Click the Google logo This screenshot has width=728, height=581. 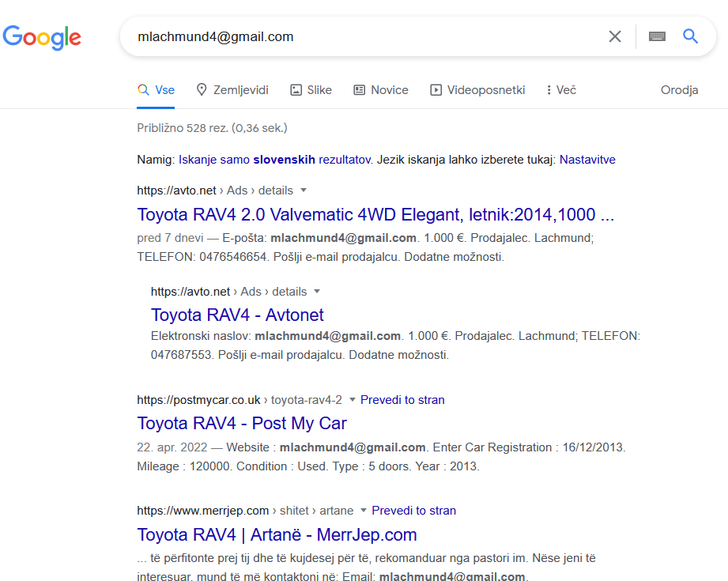[42, 37]
